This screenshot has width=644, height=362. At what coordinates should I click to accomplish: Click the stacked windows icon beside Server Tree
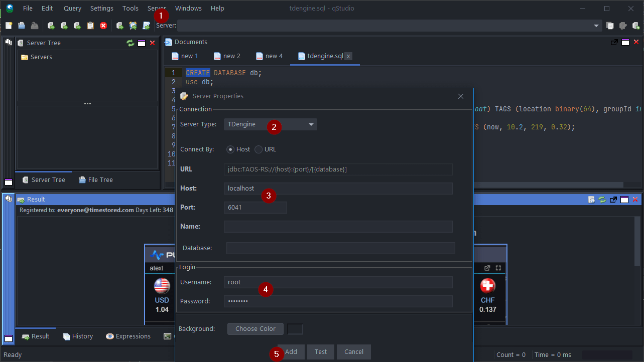(9, 43)
